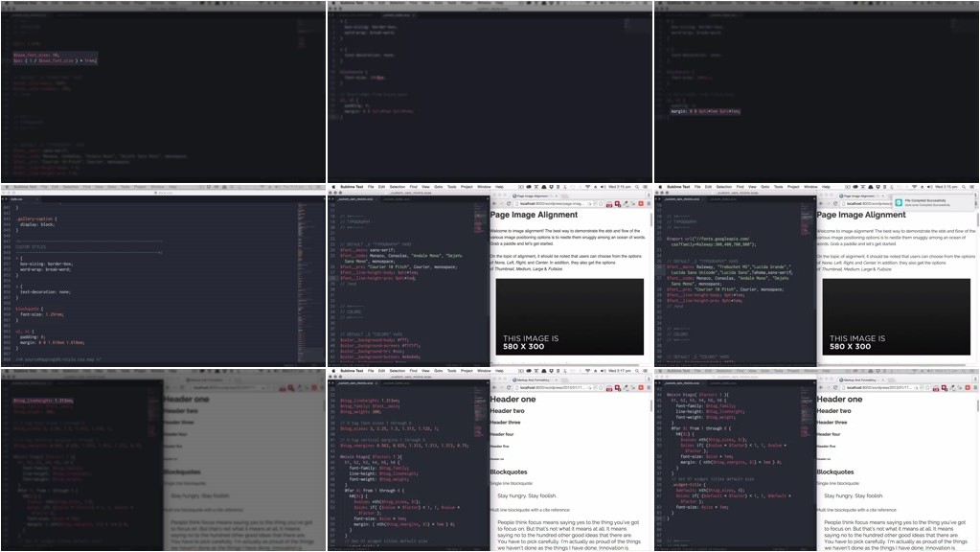Click browser reload icon beside $htag_sizes code
This screenshot has height=552, width=980.
510,388
